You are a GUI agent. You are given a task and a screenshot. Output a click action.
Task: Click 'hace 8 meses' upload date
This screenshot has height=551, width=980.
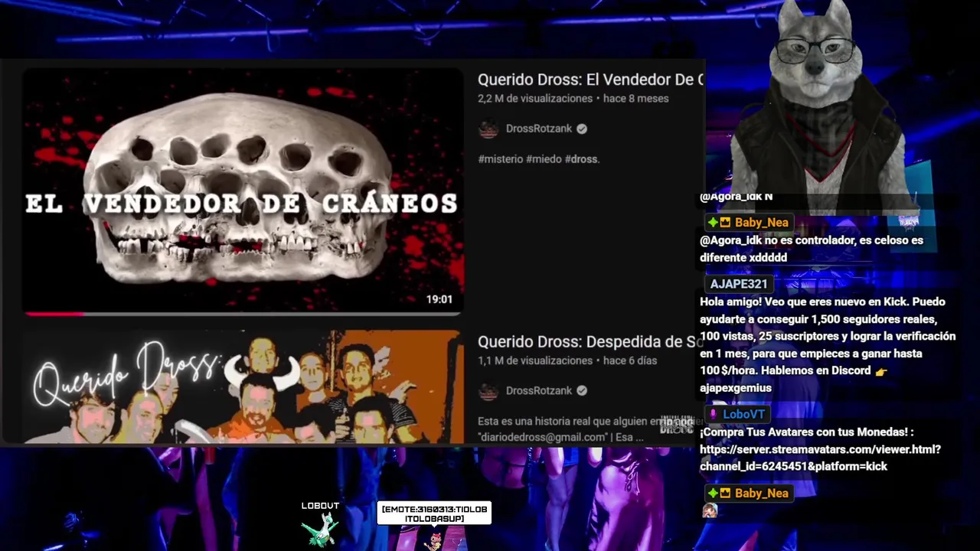(635, 99)
